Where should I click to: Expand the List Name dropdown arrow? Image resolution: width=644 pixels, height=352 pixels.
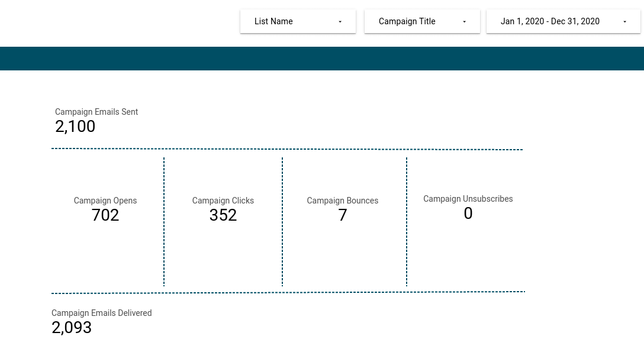click(x=340, y=22)
